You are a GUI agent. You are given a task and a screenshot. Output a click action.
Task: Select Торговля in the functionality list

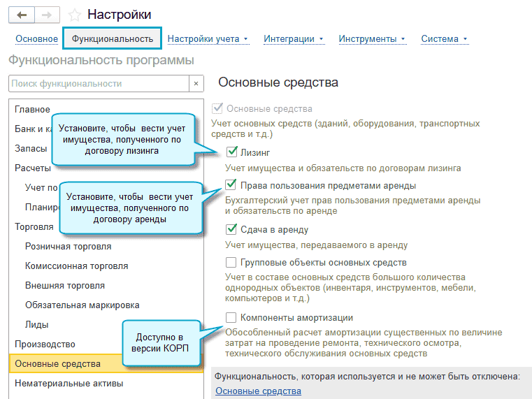pyautogui.click(x=34, y=226)
